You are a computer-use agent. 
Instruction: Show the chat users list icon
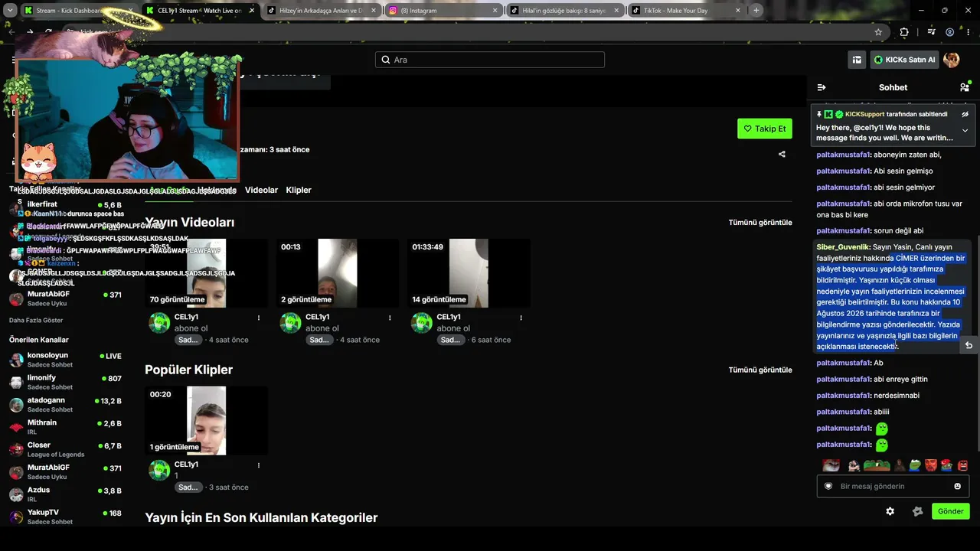click(x=965, y=87)
